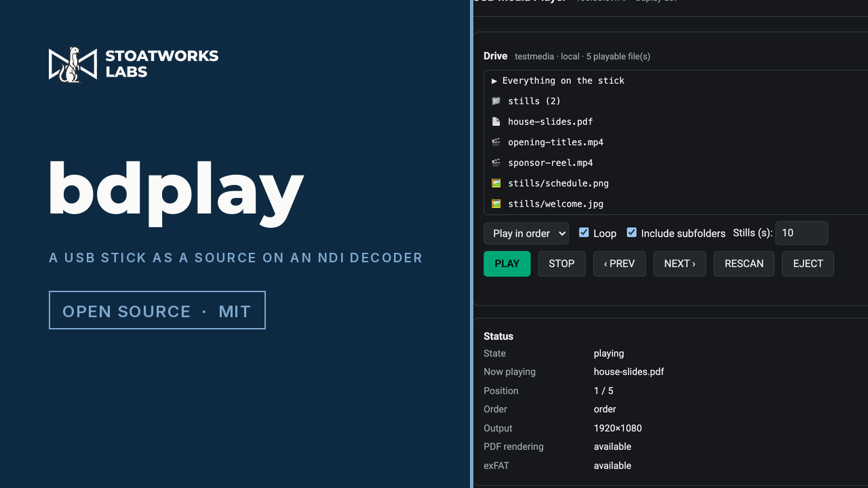Toggle the Include subfolders checkbox

(632, 232)
